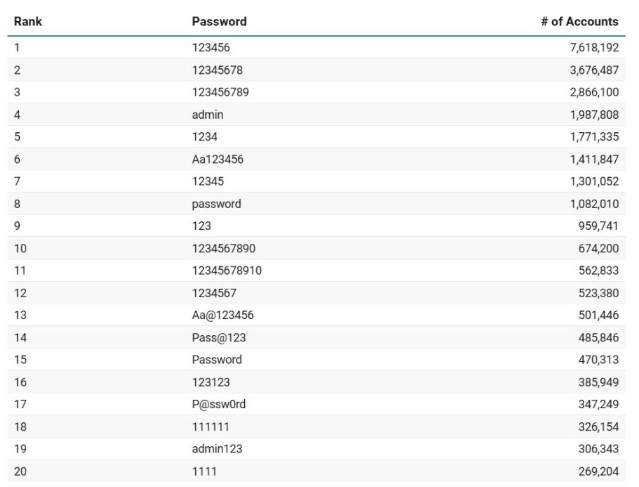Viewport: 639px width, 487px height.
Task: Click the 'P@ssw0rd' password entry
Action: click(x=218, y=404)
